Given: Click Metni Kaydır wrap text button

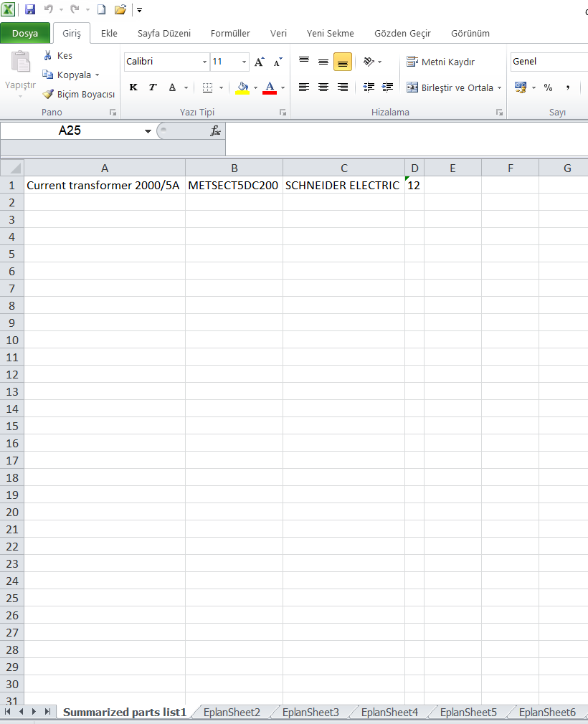Looking at the screenshot, I should tap(440, 62).
